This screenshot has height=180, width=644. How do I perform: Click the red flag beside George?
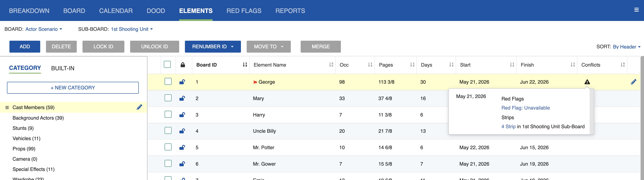pos(255,82)
